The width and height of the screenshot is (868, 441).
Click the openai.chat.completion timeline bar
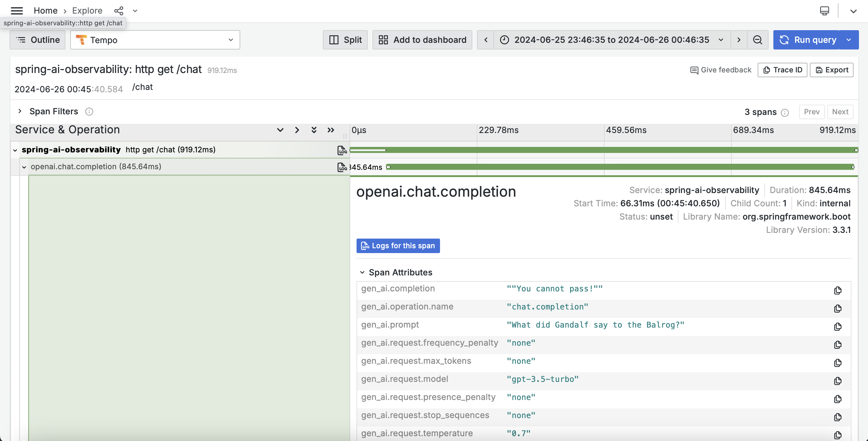point(620,167)
